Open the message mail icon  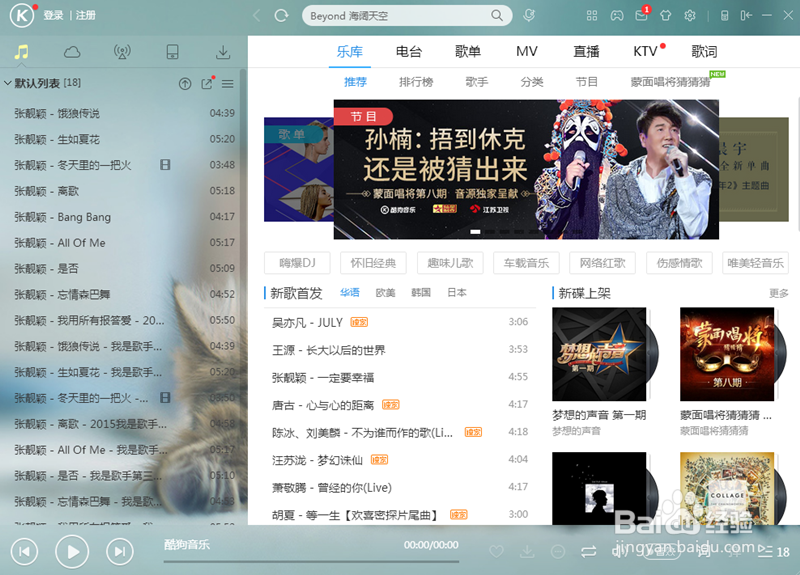click(x=641, y=16)
